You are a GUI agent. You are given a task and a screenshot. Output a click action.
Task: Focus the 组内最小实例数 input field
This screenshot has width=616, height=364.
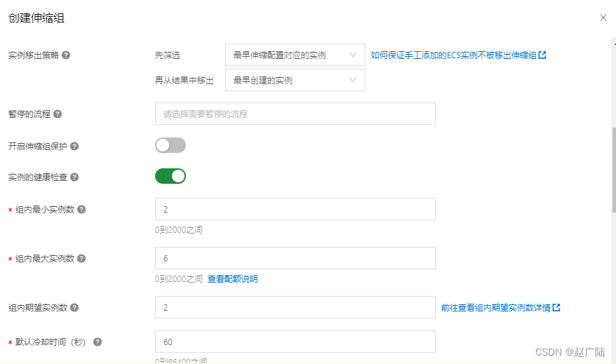pos(295,209)
